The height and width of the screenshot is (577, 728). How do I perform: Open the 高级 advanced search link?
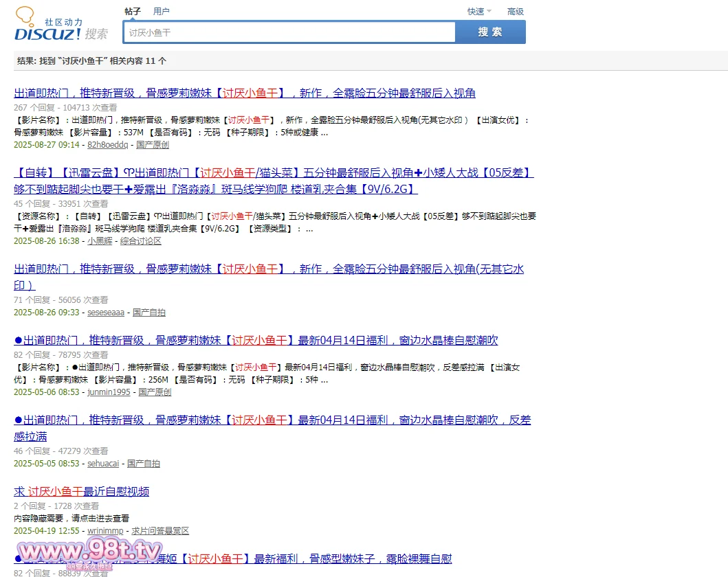(x=515, y=12)
